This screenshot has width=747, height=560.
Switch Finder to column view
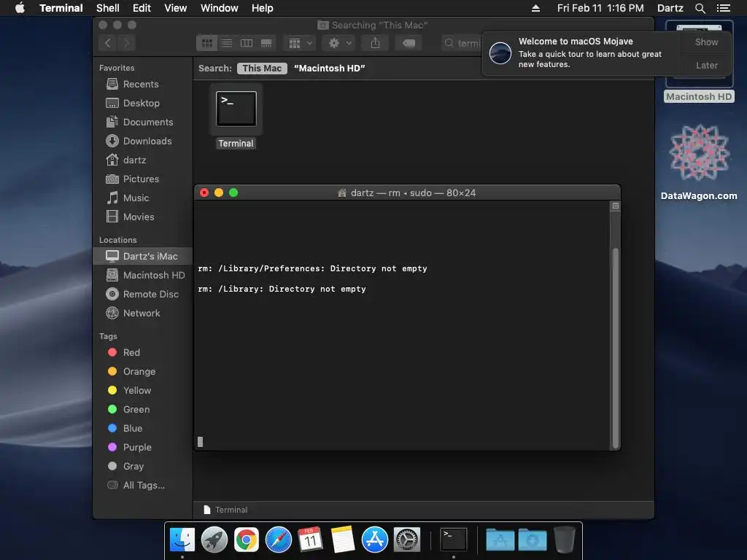tap(247, 43)
